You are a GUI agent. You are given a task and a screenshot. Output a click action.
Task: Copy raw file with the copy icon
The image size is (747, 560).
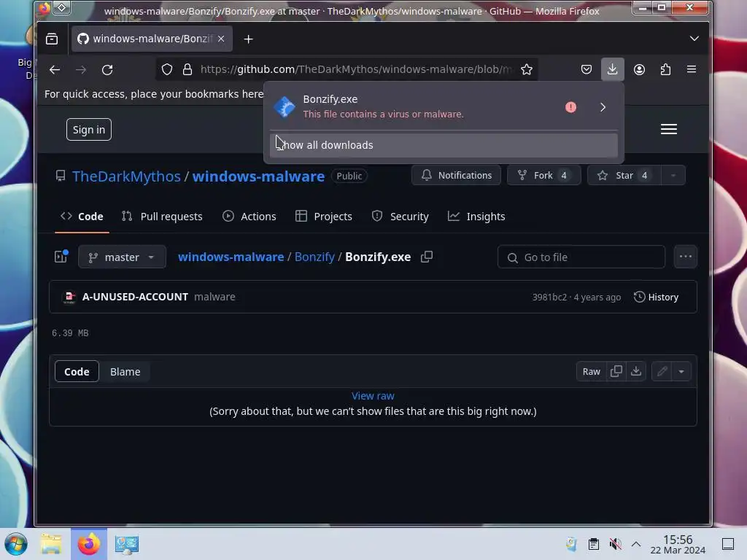point(616,371)
